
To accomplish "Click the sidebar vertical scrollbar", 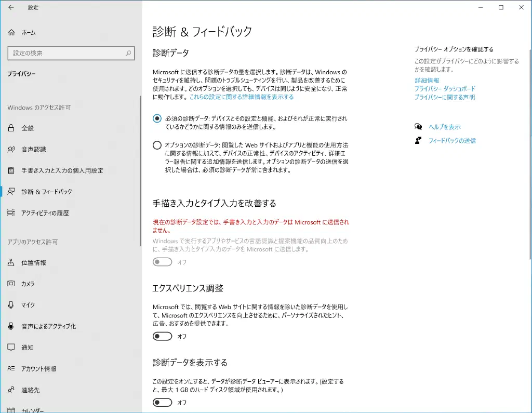I will (140, 171).
